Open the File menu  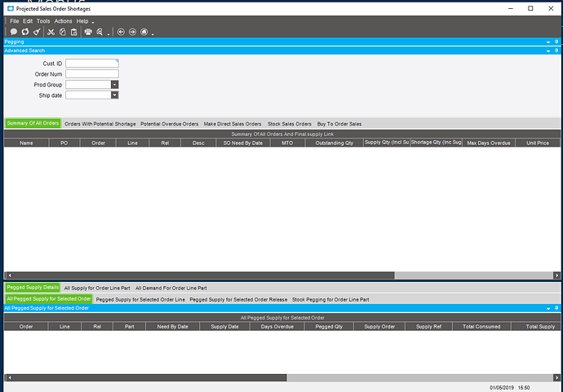coord(15,21)
